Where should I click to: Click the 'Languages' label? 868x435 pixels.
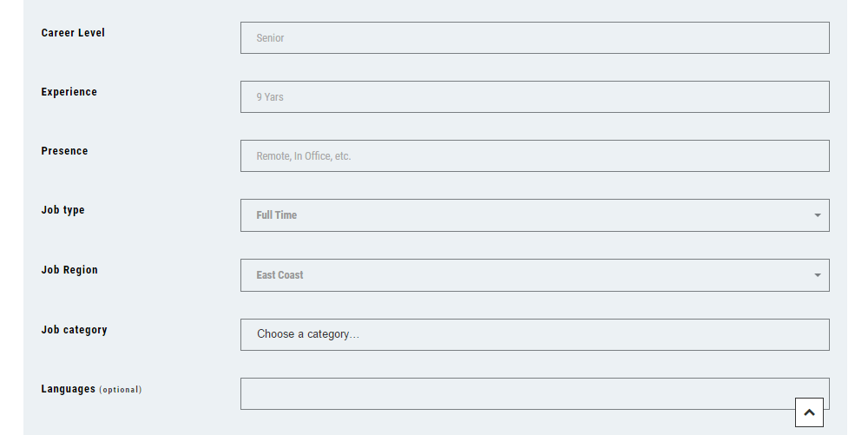68,389
